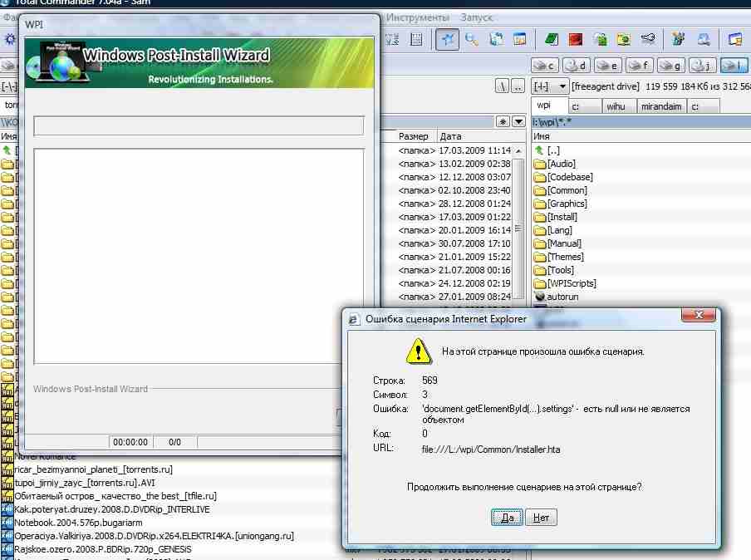The image size is (751, 560).
Task: Open the asterisk favorites directory button
Action: (503, 121)
